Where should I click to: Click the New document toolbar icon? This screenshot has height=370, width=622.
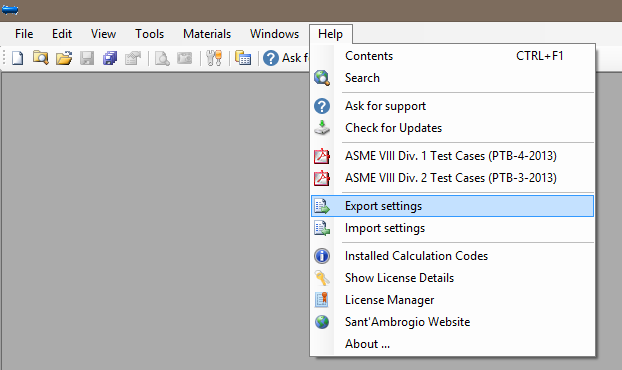pos(17,58)
